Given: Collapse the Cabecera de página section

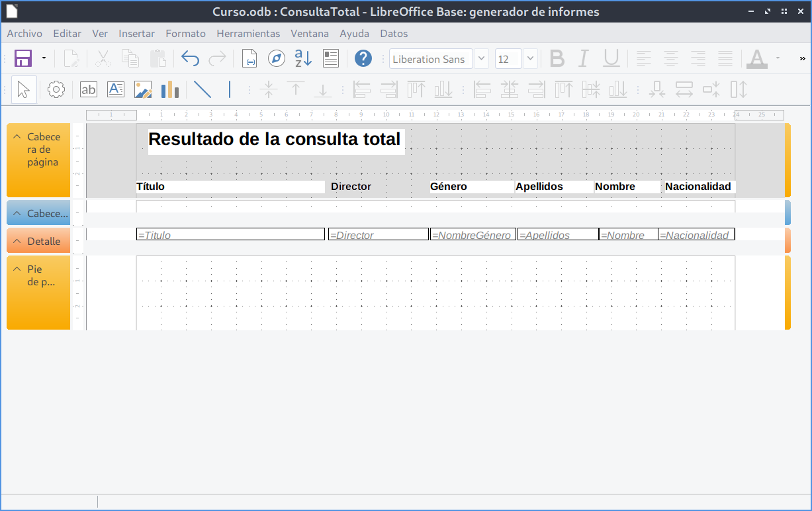Looking at the screenshot, I should tap(17, 137).
